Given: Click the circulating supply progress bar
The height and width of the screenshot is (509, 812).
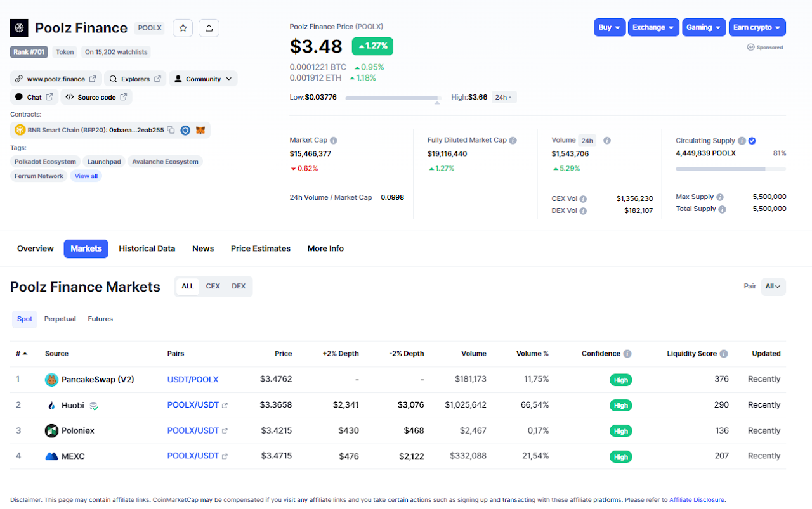Looking at the screenshot, I should (731, 169).
